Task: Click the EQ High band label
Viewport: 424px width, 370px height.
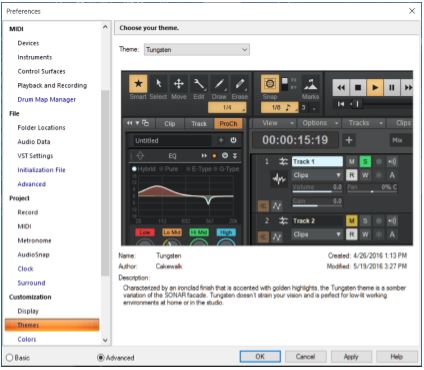Action: point(226,232)
